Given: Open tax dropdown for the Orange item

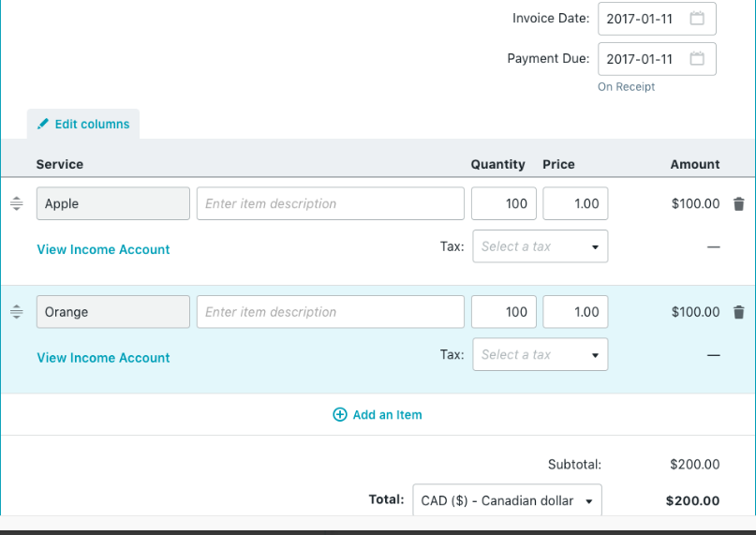Looking at the screenshot, I should coord(540,354).
